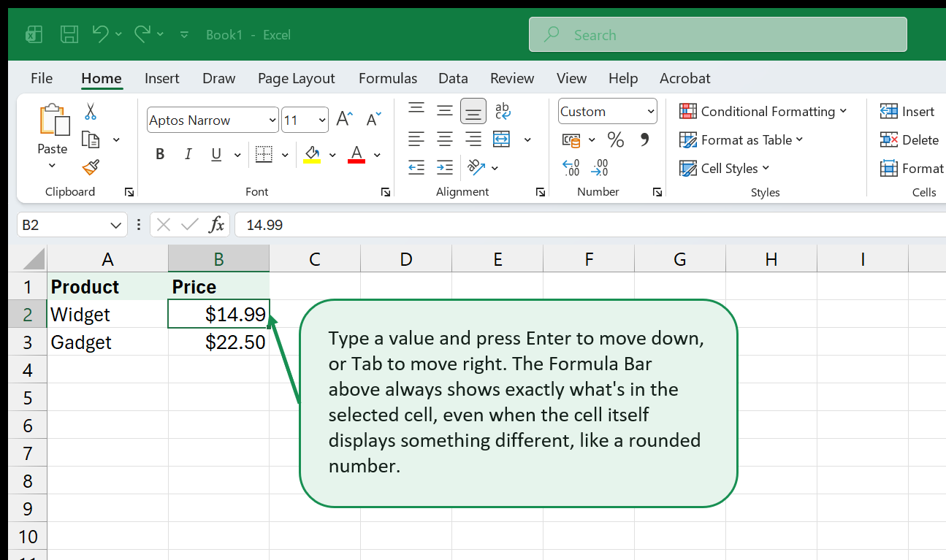Switch to the Data tab
946x560 pixels.
tap(453, 78)
